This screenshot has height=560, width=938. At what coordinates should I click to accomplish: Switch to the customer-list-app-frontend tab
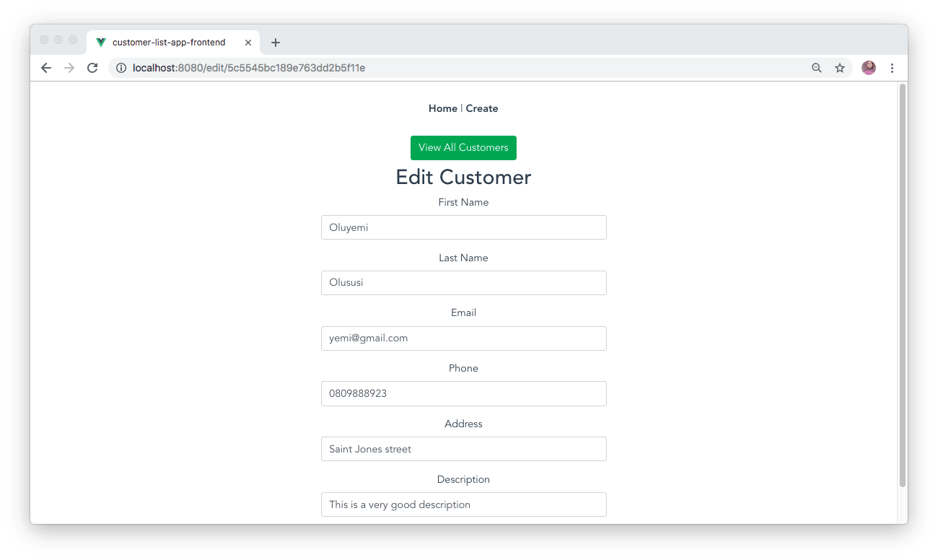coord(170,42)
